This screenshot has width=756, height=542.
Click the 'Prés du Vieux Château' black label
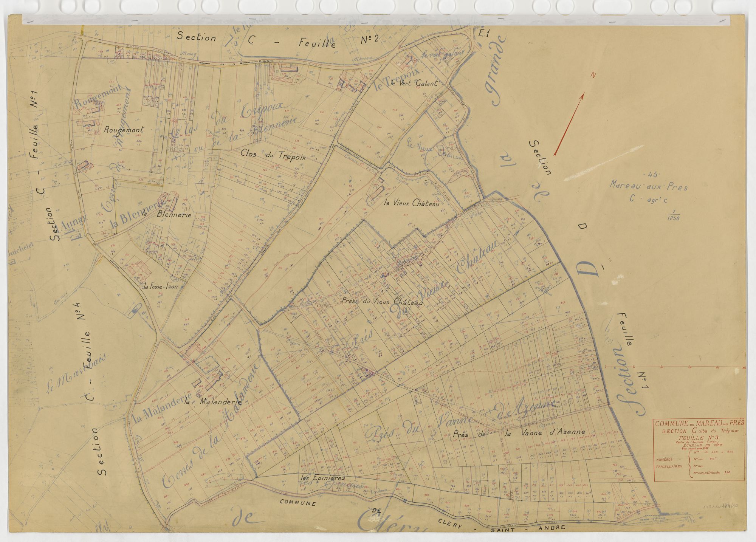[381, 302]
